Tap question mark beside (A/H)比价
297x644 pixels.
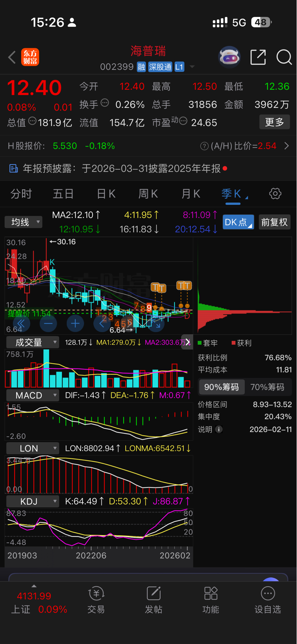click(204, 146)
